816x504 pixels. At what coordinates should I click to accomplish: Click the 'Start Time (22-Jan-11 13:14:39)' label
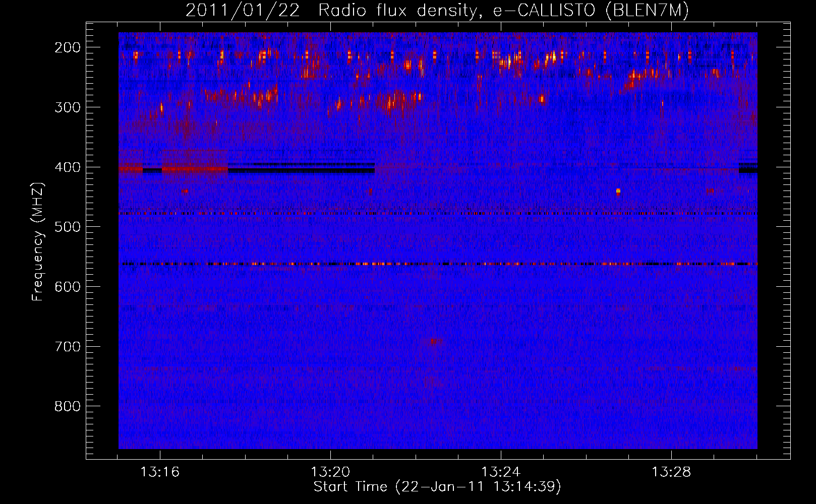pos(437,487)
